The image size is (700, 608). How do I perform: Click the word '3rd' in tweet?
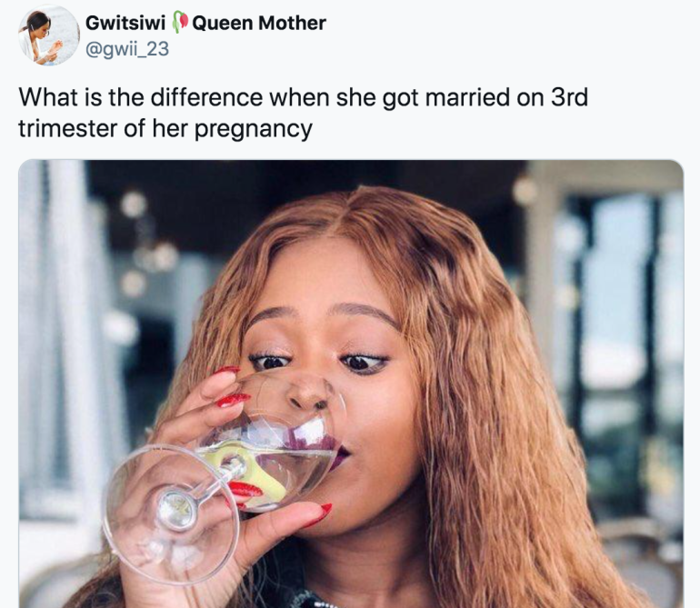[569, 97]
